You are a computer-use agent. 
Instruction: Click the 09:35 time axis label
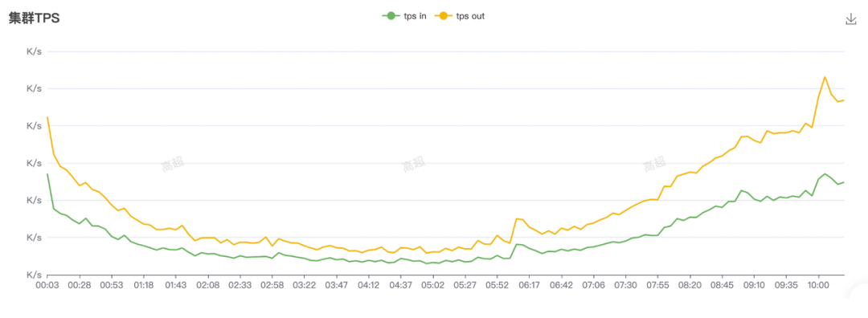pos(785,285)
